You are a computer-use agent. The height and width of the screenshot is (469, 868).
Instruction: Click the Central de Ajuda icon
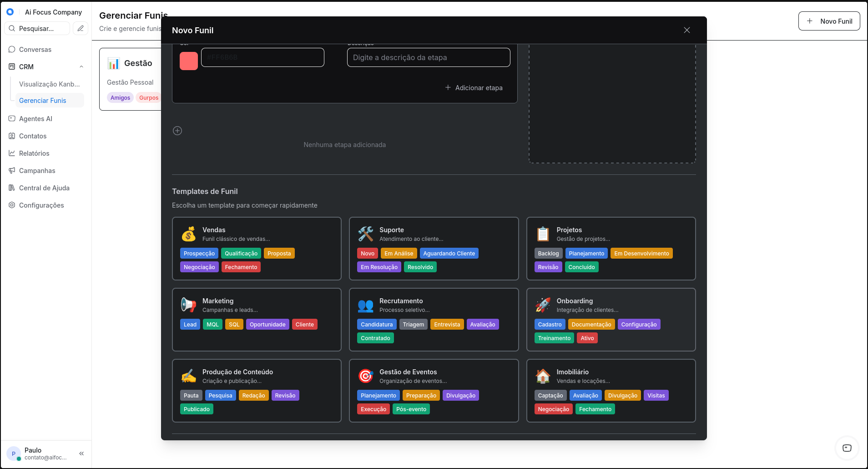coord(12,188)
